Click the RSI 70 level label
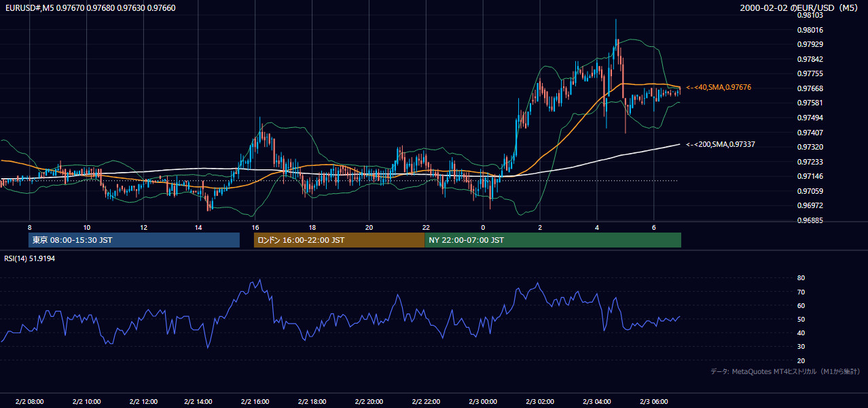Viewport: 868px width, 408px height. tap(801, 292)
